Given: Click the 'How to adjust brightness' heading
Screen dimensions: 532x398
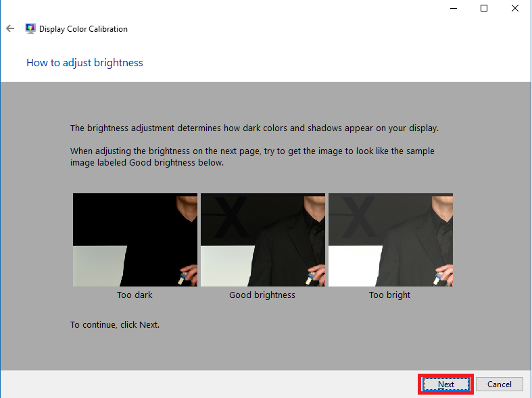Looking at the screenshot, I should click(x=84, y=63).
